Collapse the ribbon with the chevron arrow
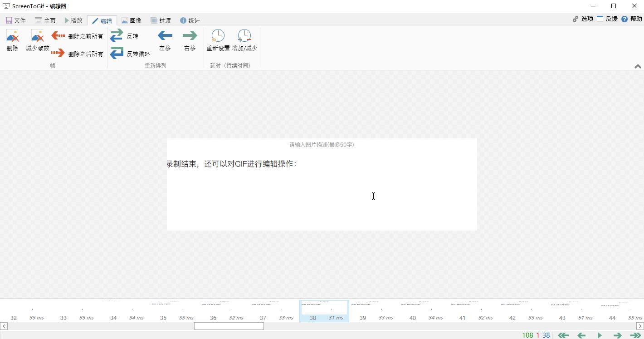This screenshot has height=339, width=644. pyautogui.click(x=638, y=66)
